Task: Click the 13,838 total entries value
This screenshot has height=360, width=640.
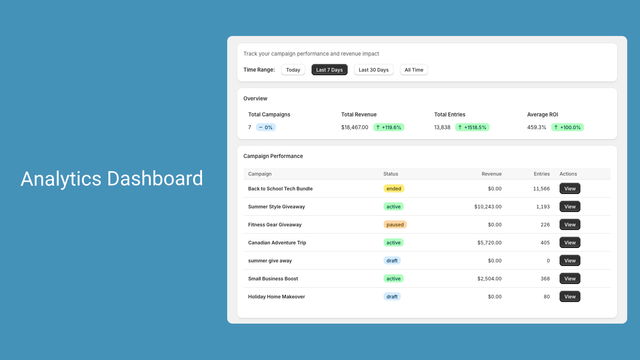Action: (442, 127)
